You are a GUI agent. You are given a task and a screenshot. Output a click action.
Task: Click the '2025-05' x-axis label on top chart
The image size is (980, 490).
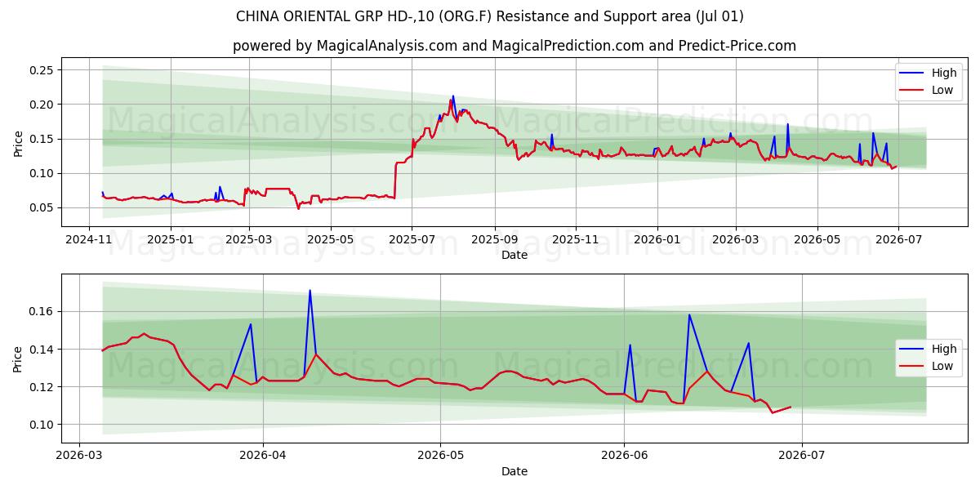pos(330,239)
